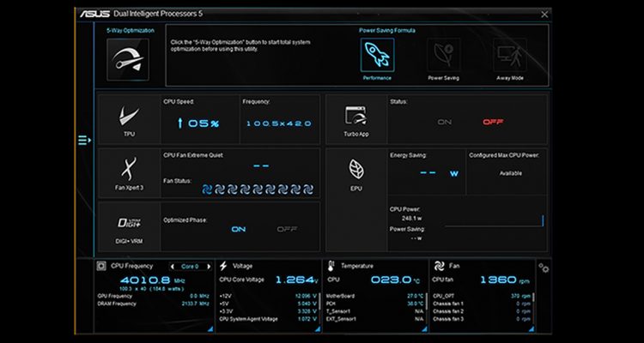Viewport: 644px width, 343px height.
Task: Switch Turbo App status to ON
Action: coord(444,123)
